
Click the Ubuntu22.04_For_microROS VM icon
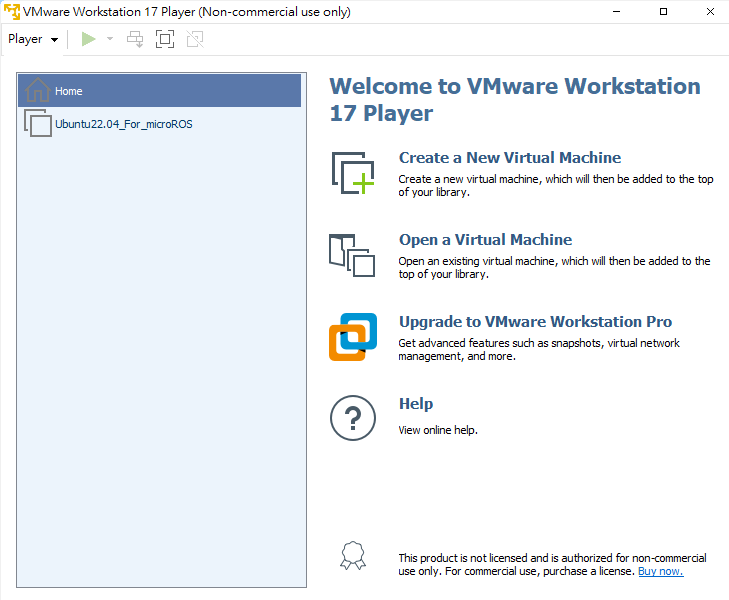coord(38,123)
